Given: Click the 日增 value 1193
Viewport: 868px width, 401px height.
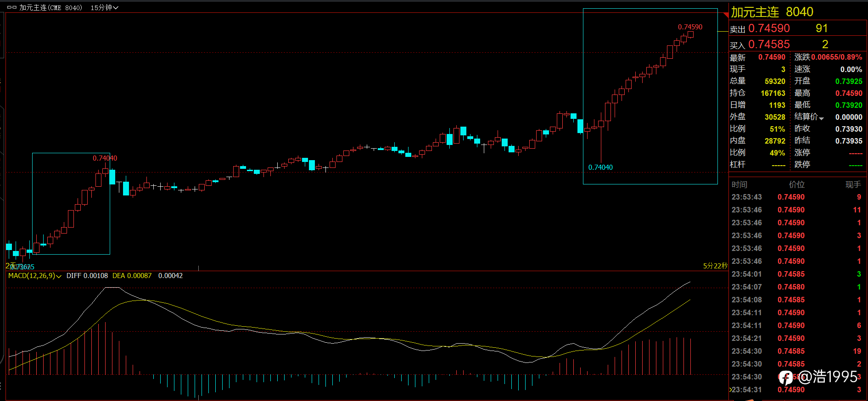Looking at the screenshot, I should [777, 105].
